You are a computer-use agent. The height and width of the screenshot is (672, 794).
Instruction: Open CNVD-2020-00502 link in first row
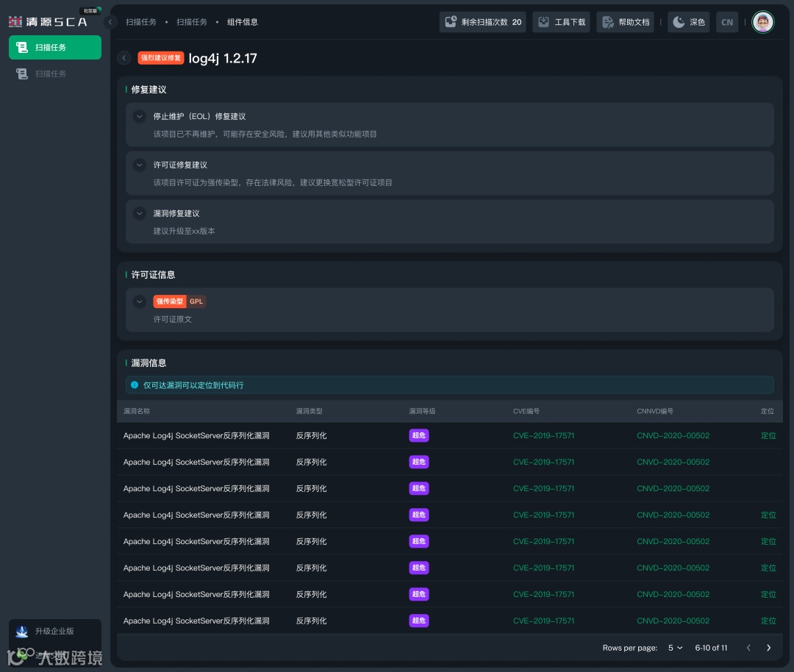(673, 435)
